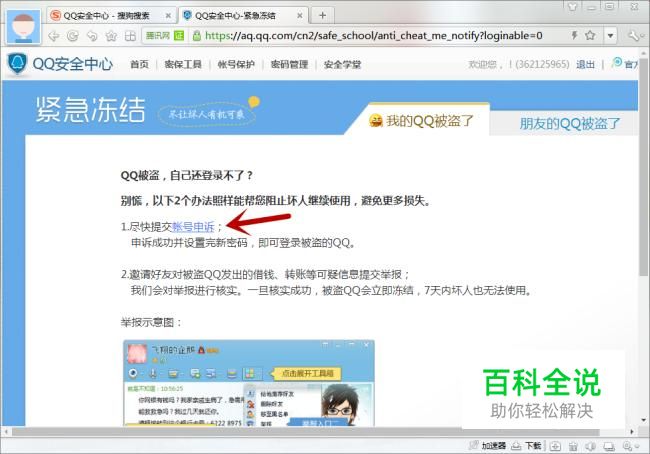The height and width of the screenshot is (454, 650).
Task: Open the 密码管理 navigation item
Action: click(289, 65)
